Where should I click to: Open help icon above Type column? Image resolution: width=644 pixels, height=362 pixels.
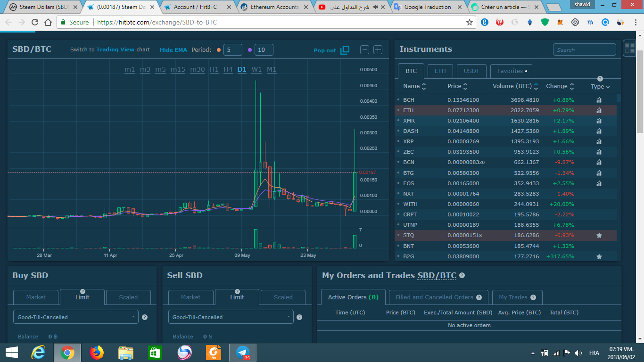coord(600,79)
